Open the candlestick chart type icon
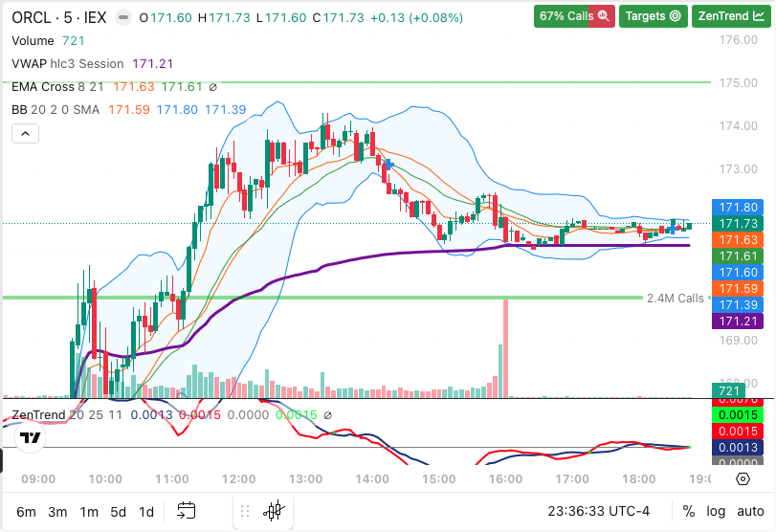Image resolution: width=776 pixels, height=532 pixels. (x=275, y=511)
